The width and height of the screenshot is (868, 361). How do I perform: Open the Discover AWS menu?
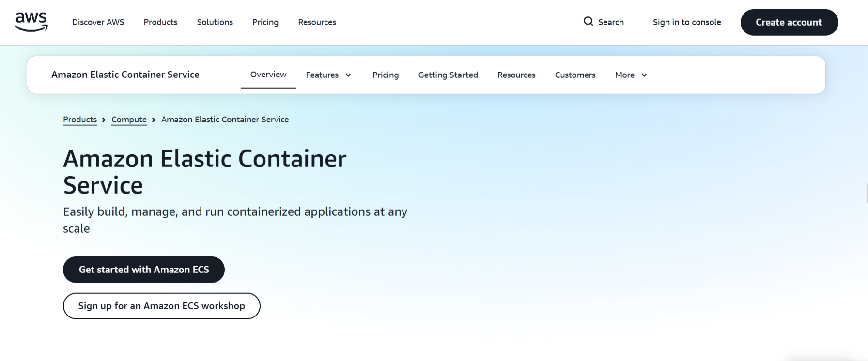pos(98,22)
